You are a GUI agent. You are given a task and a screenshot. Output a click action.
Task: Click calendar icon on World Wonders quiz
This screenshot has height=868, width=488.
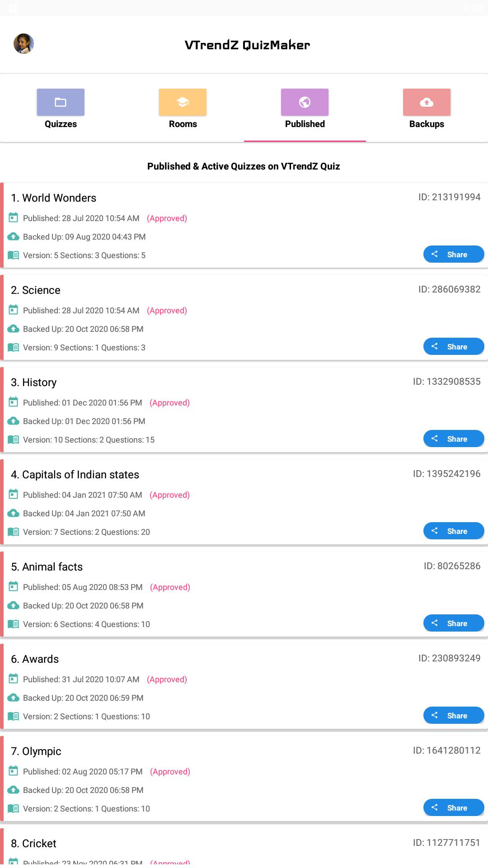click(14, 218)
